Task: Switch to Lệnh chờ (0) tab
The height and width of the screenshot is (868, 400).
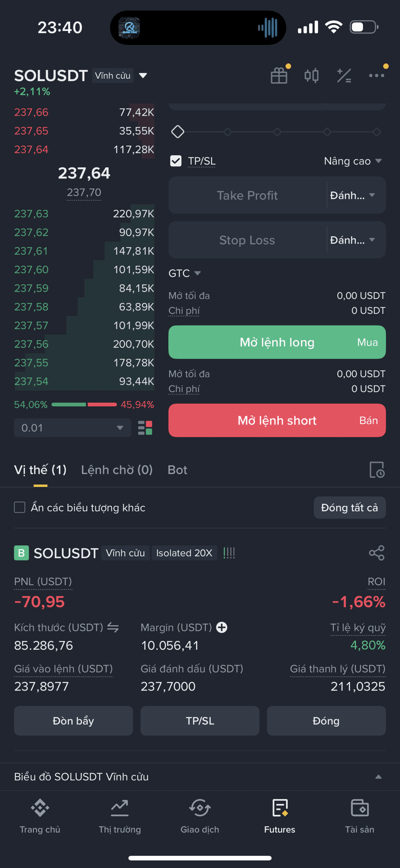Action: click(x=117, y=470)
